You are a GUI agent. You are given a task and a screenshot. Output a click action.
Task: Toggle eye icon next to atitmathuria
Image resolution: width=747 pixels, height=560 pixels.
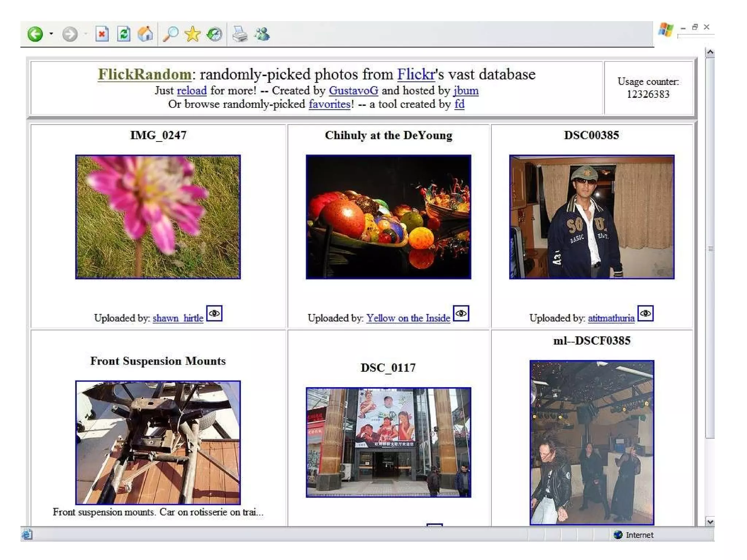coord(645,313)
